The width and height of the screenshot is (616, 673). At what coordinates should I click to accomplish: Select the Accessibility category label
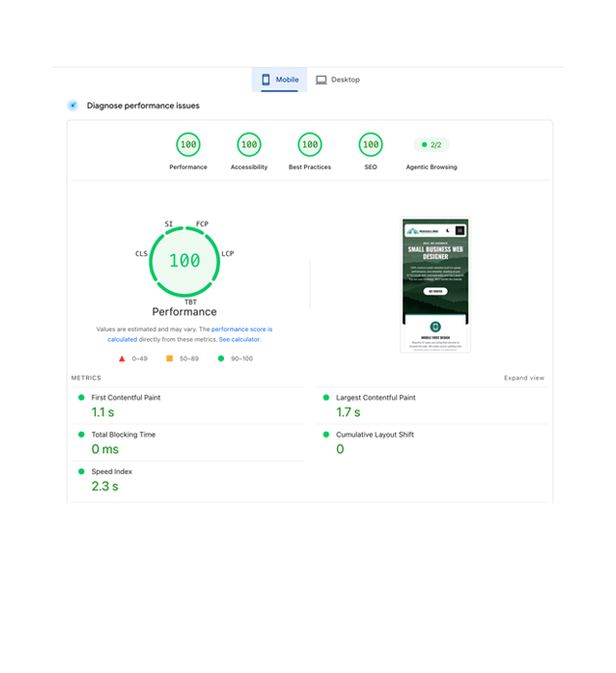pos(249,167)
